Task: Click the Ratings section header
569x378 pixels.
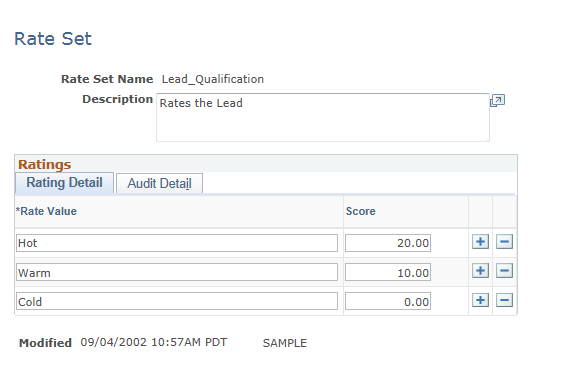Action: [45, 164]
